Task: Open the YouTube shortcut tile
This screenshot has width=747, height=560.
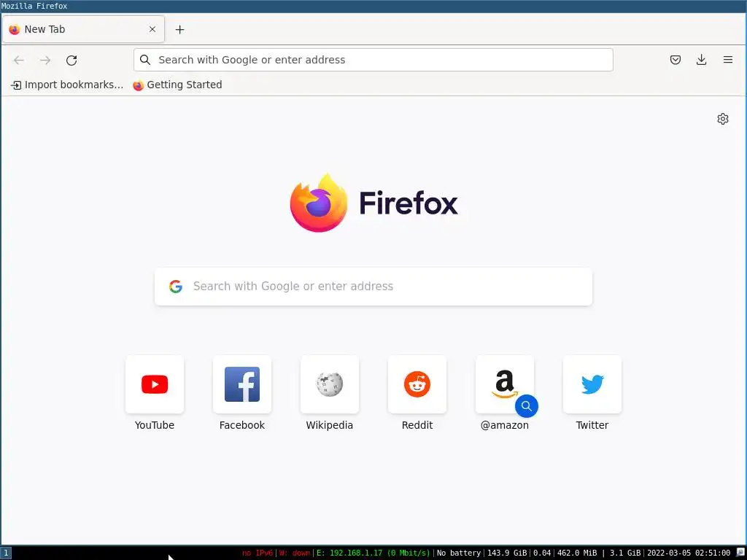Action: point(155,384)
